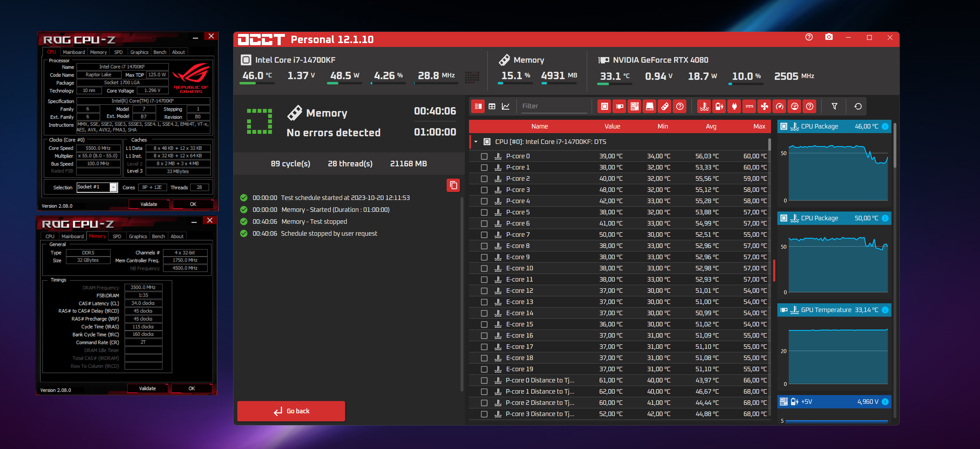The height and width of the screenshot is (449, 980).
Task: Check the E-core 10 checkbox
Action: (484, 269)
